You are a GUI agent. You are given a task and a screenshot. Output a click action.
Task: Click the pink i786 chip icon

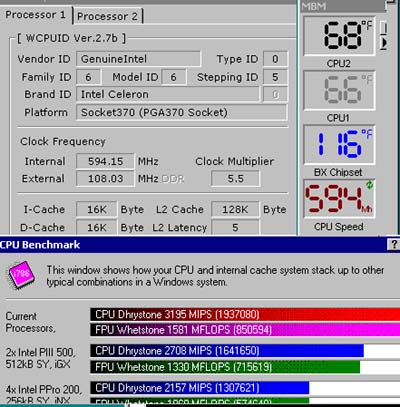(21, 275)
